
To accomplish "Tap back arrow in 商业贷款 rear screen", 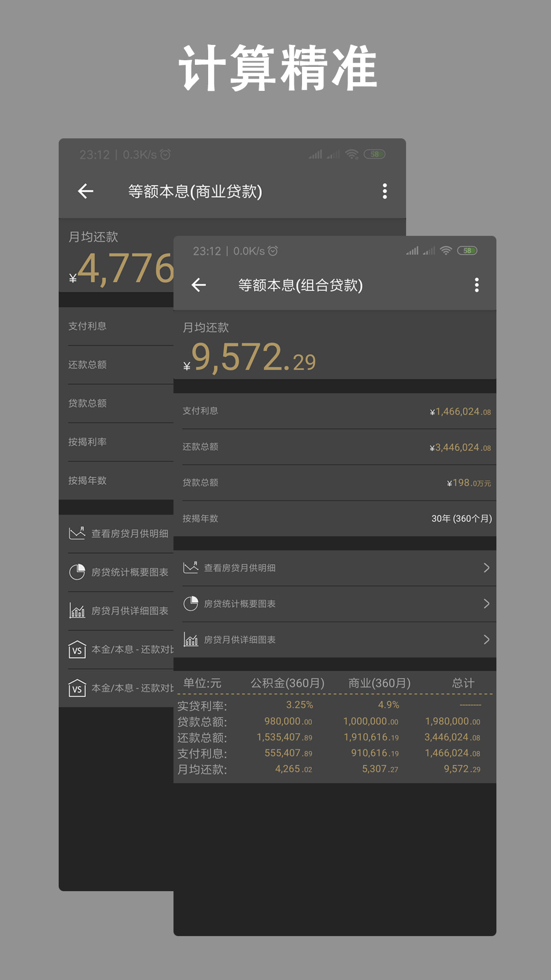I will (86, 191).
